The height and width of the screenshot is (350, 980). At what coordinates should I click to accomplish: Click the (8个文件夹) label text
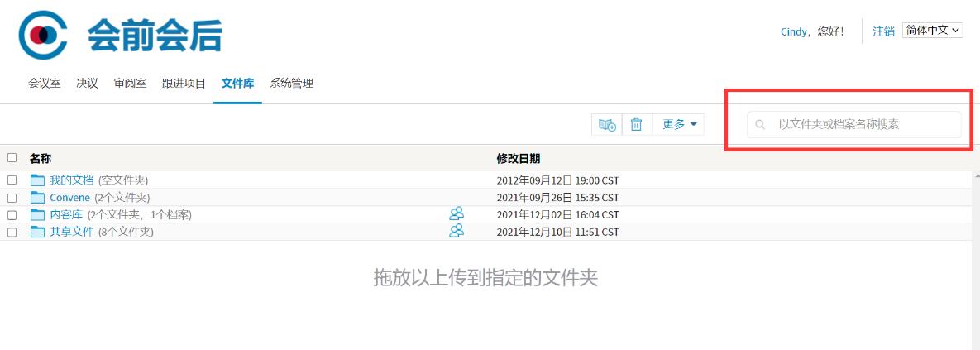pos(126,232)
